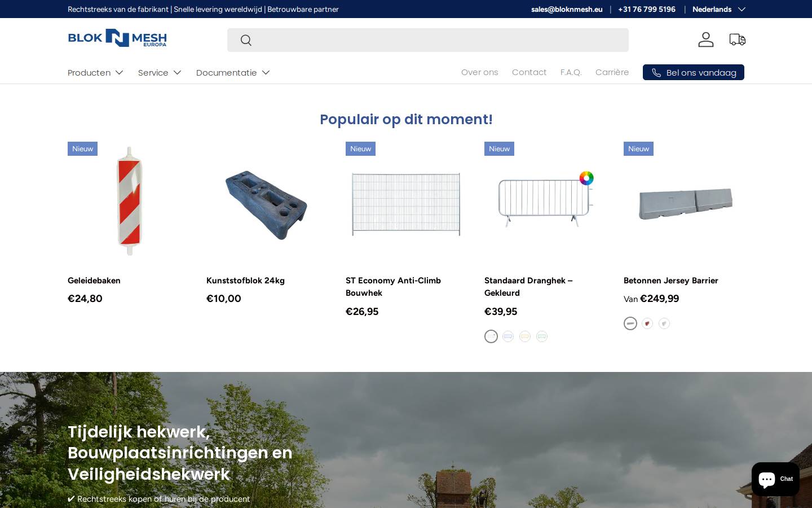812x508 pixels.
Task: View the Geleidebaken product image
Action: [130, 202]
